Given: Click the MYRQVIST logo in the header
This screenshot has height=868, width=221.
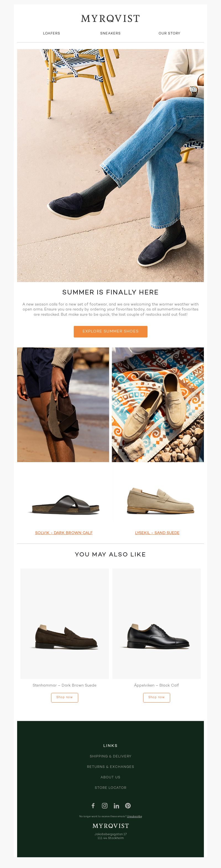Looking at the screenshot, I should click(x=110, y=18).
